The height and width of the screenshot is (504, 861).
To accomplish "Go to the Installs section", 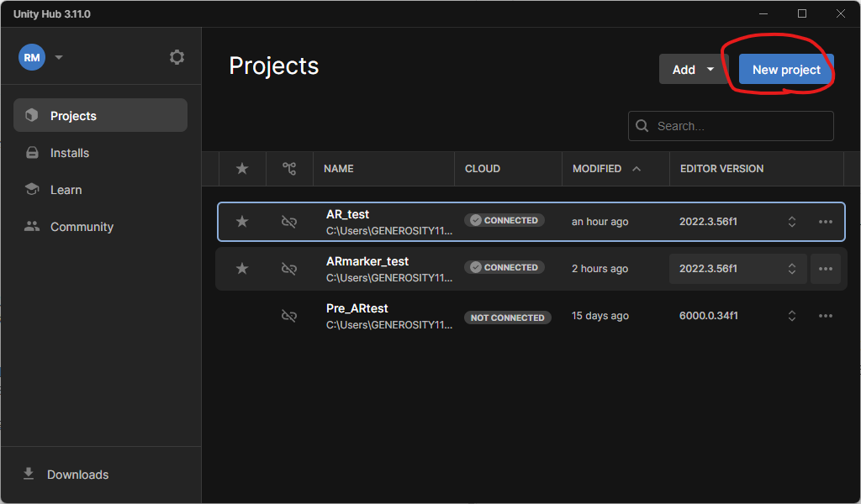I will point(70,153).
